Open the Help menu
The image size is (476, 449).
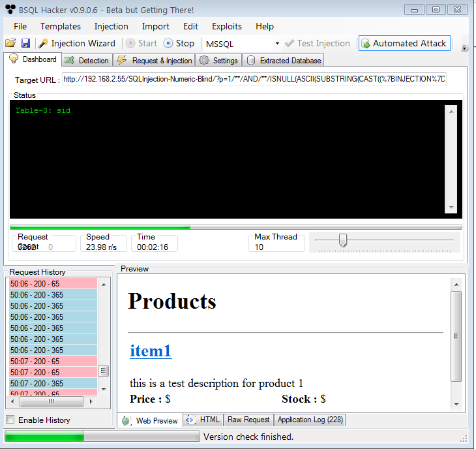click(x=265, y=26)
